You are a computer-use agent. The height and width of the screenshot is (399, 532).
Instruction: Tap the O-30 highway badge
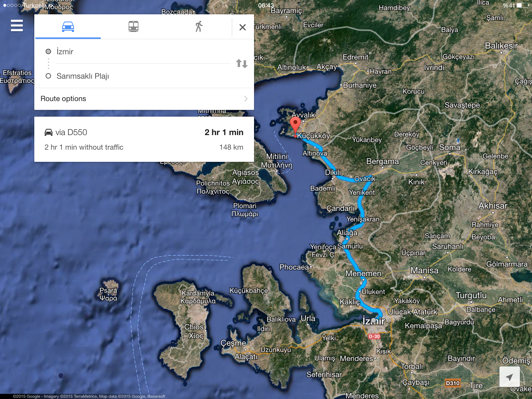pyautogui.click(x=374, y=336)
